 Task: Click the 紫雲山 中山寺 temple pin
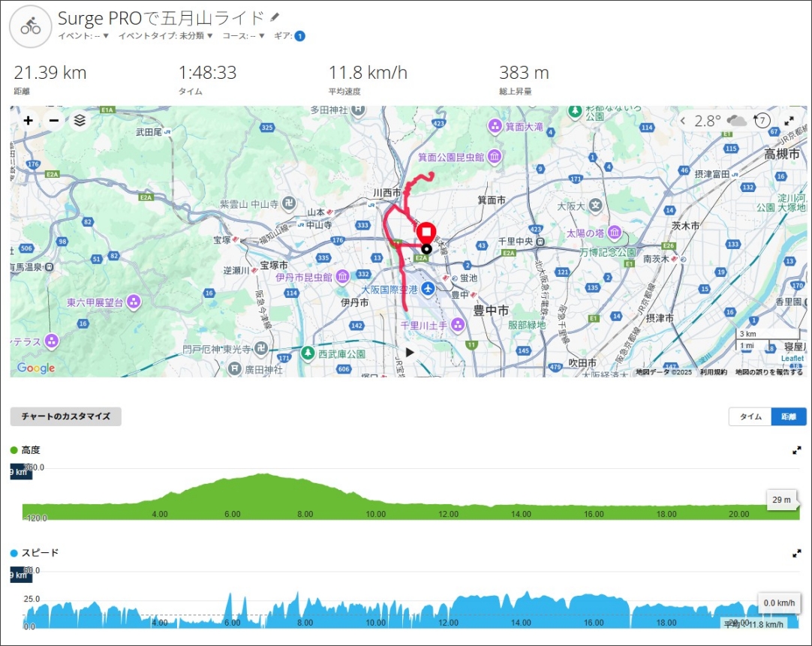point(290,203)
